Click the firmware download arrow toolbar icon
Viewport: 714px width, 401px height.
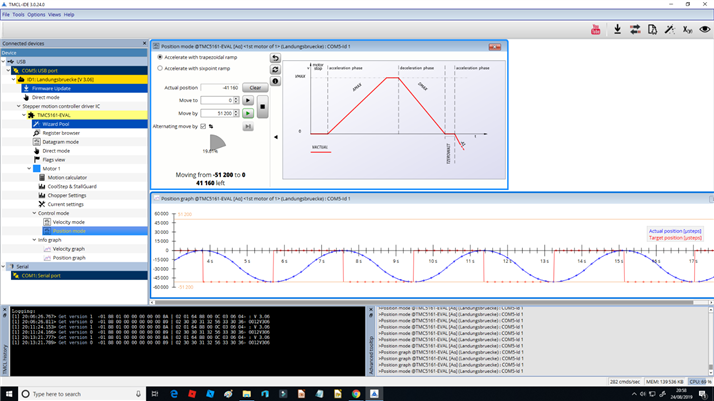coord(616,30)
